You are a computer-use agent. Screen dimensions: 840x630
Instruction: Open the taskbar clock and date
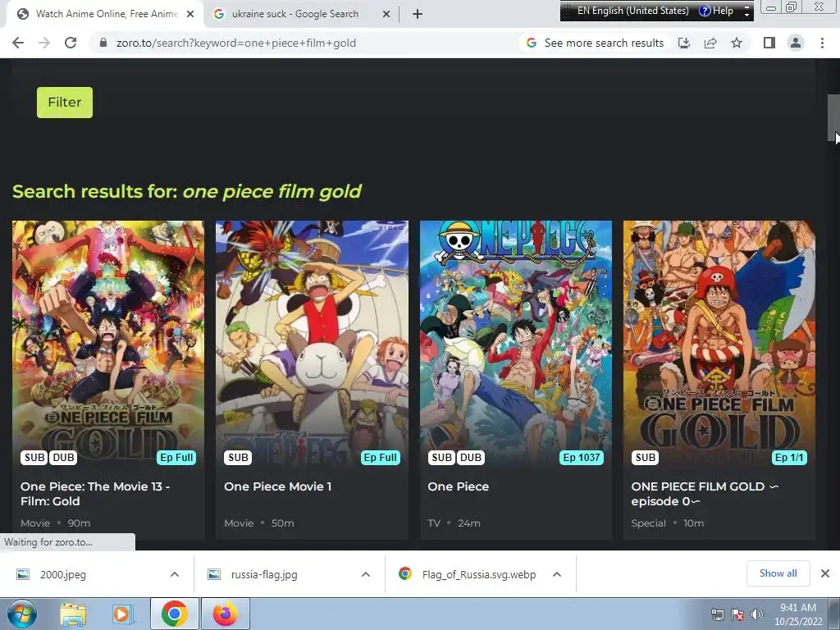[798, 614]
